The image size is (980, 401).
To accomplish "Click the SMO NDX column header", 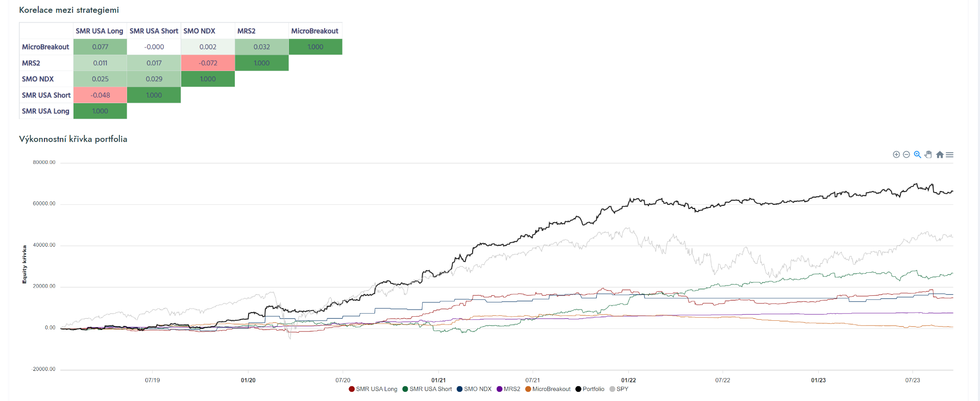I will [199, 31].
